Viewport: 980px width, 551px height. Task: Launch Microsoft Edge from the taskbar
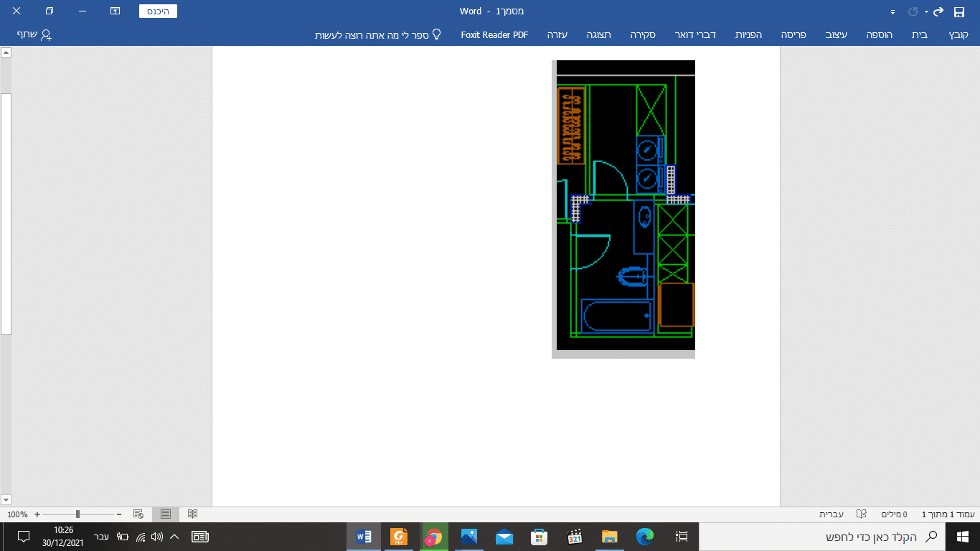point(645,537)
